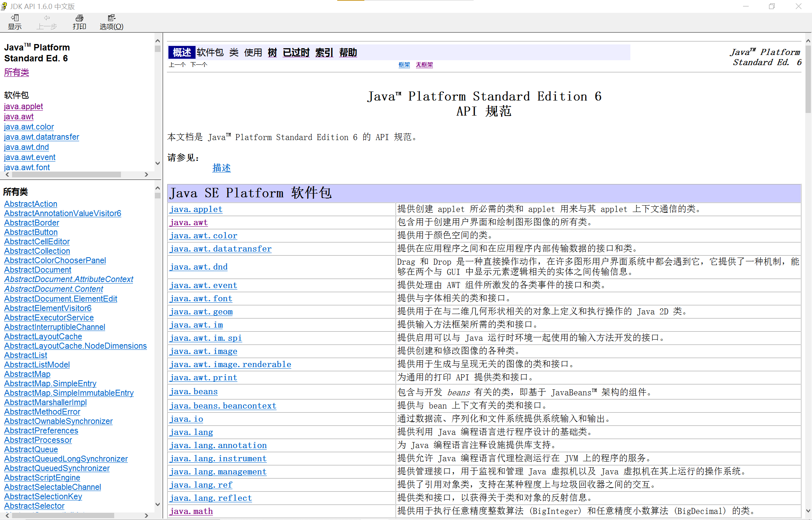
Task: Minimize the JDK API window
Action: point(745,6)
